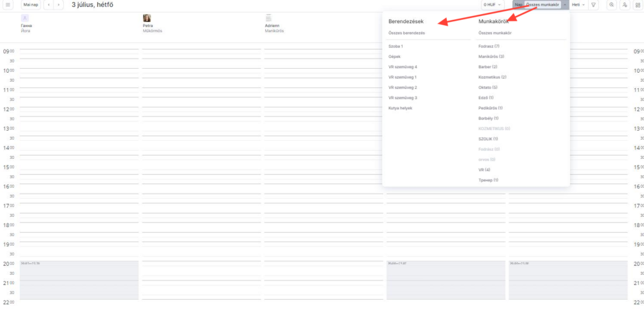Click the Adrienn staff name
Viewport: 644px width, 321px height.
click(x=272, y=26)
